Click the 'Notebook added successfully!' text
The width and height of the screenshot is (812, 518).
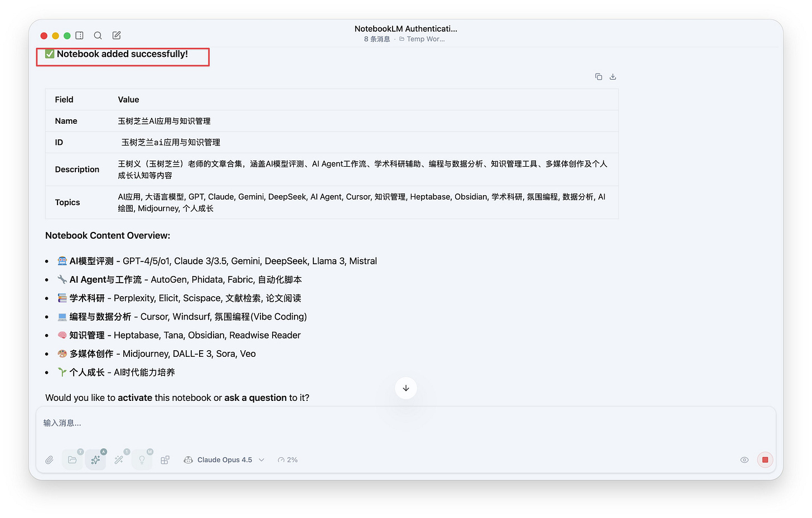122,54
